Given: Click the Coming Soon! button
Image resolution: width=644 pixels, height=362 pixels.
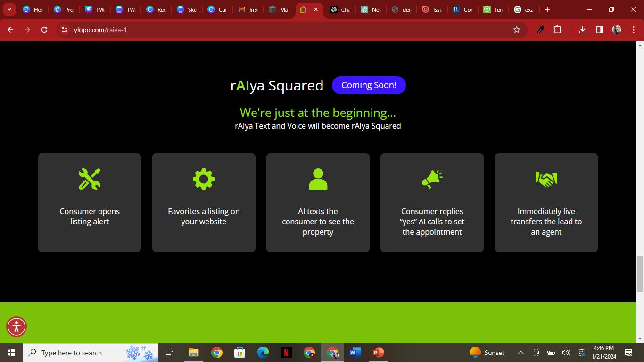Looking at the screenshot, I should tap(369, 85).
